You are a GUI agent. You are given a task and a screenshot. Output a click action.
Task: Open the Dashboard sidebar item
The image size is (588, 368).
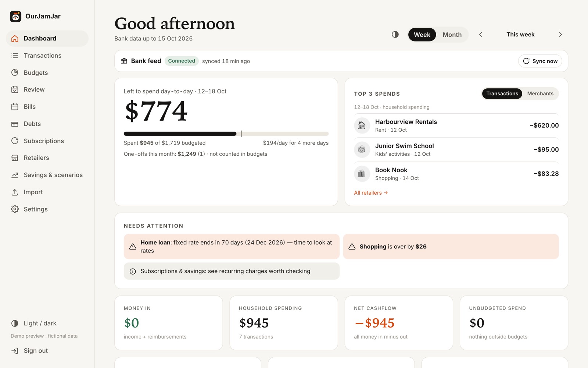47,39
